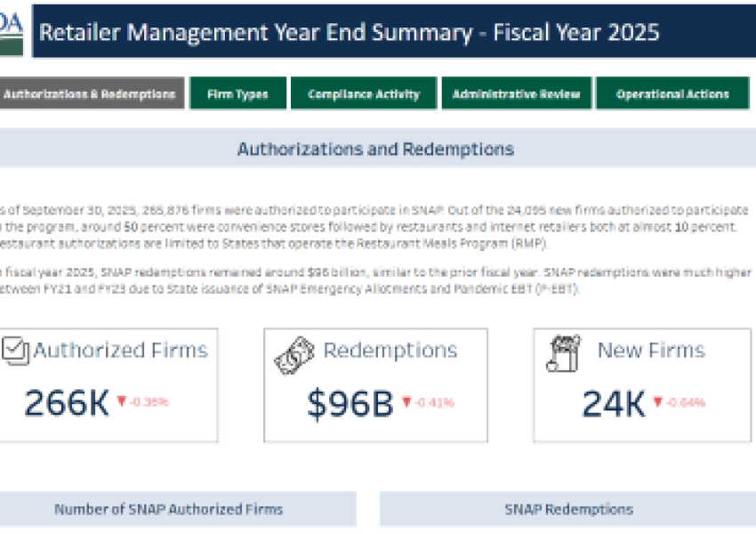Select the $96B redemptions value
This screenshot has width=756, height=534.
click(x=350, y=404)
